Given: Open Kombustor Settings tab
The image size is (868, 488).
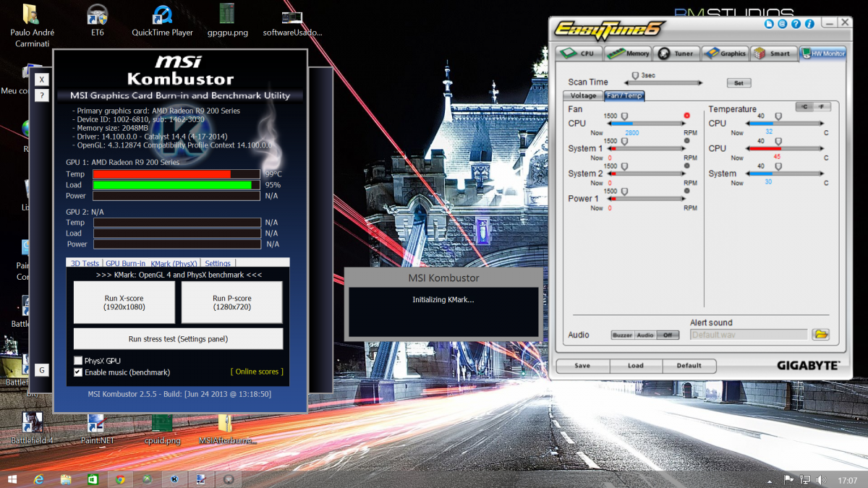Looking at the screenshot, I should [x=218, y=264].
